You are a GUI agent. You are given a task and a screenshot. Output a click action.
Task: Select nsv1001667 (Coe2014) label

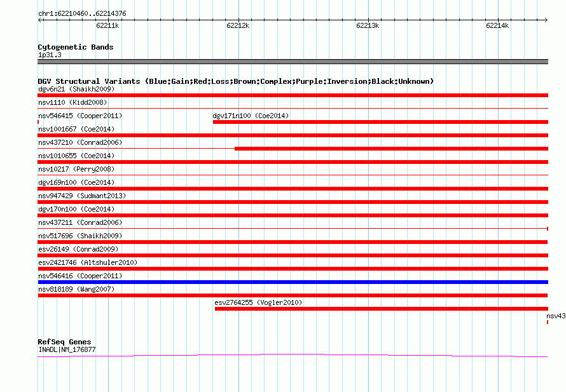[76, 129]
